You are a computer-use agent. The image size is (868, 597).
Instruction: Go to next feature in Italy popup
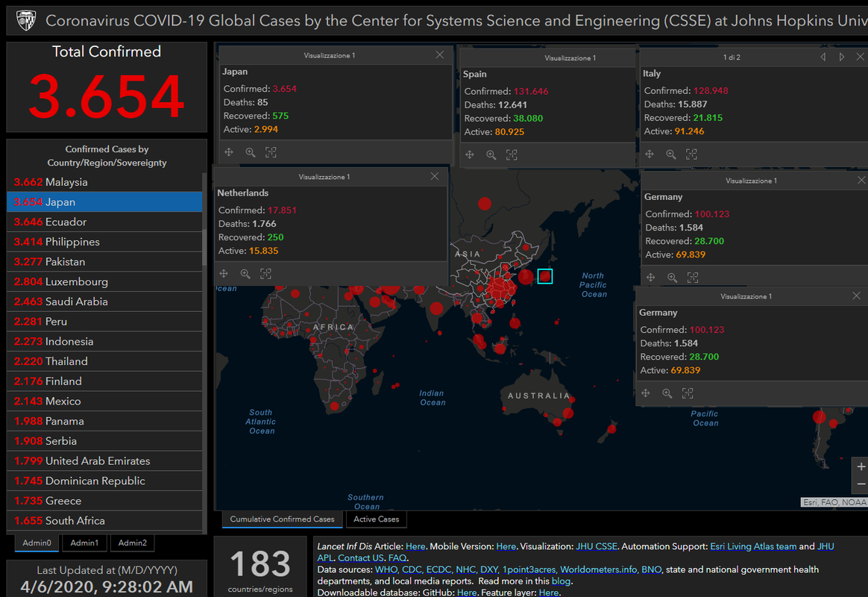841,57
